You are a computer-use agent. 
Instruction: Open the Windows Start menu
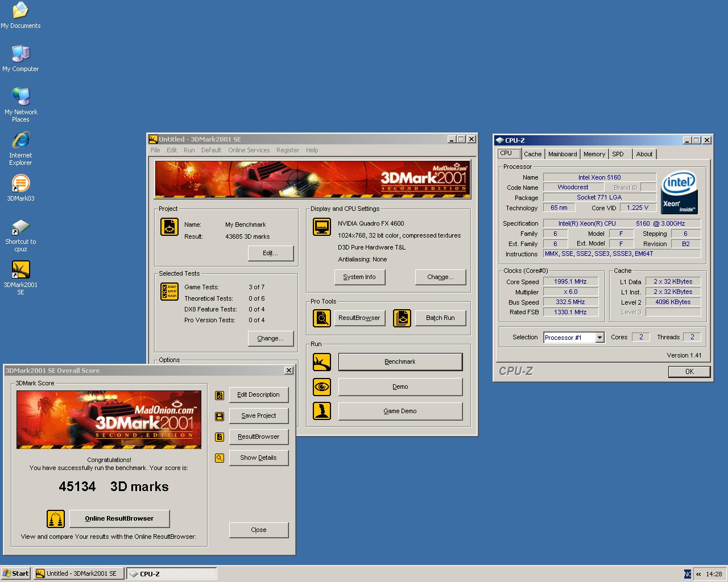coord(16,573)
